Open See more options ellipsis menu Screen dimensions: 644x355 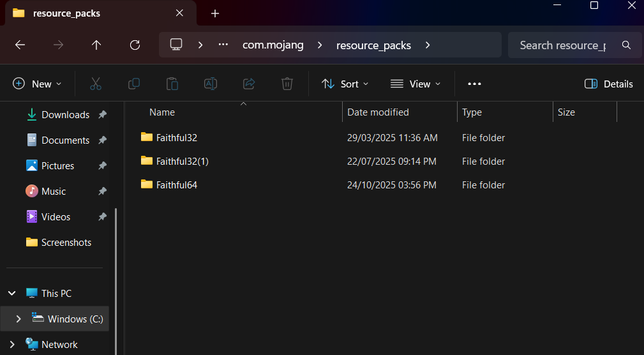474,84
